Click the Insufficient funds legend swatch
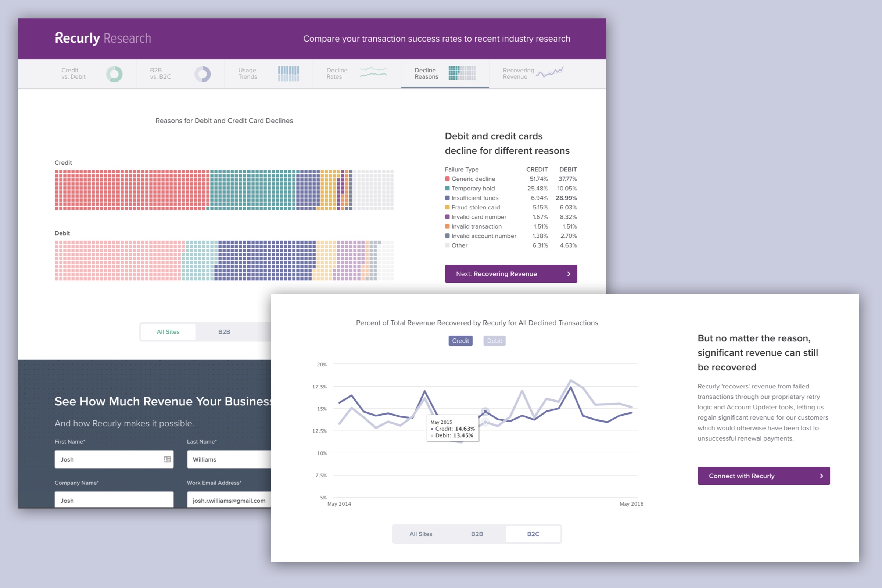Viewport: 882px width, 588px height. 447,198
